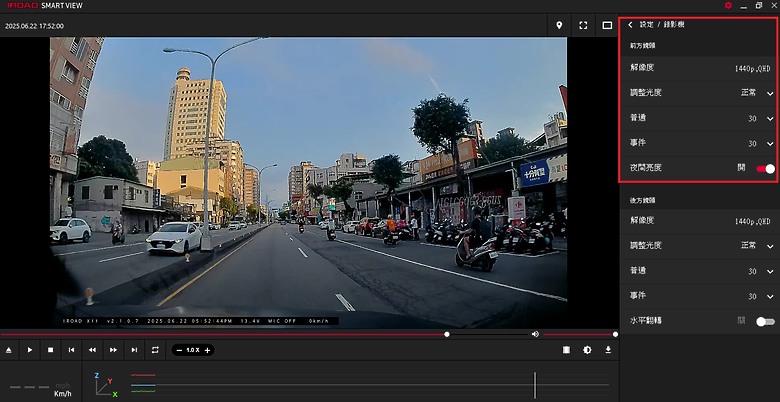Click rear camera 解像度 1440p.QHD value
Viewport: 780px width, 402px height.
click(752, 221)
